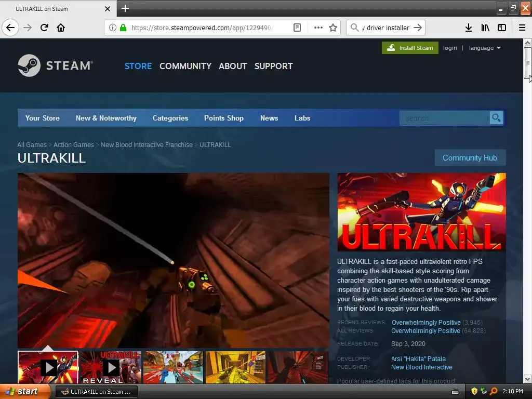Open the Points Shop tab

pos(224,118)
